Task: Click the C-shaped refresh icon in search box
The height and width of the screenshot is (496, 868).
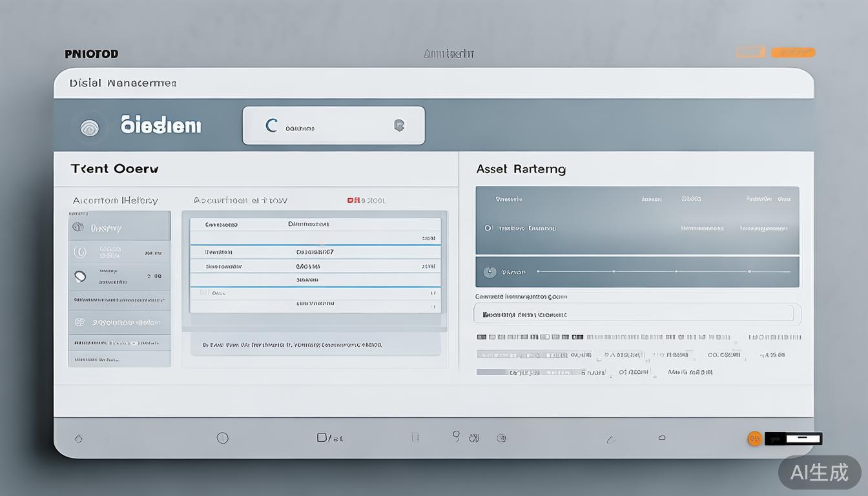Action: 272,125
